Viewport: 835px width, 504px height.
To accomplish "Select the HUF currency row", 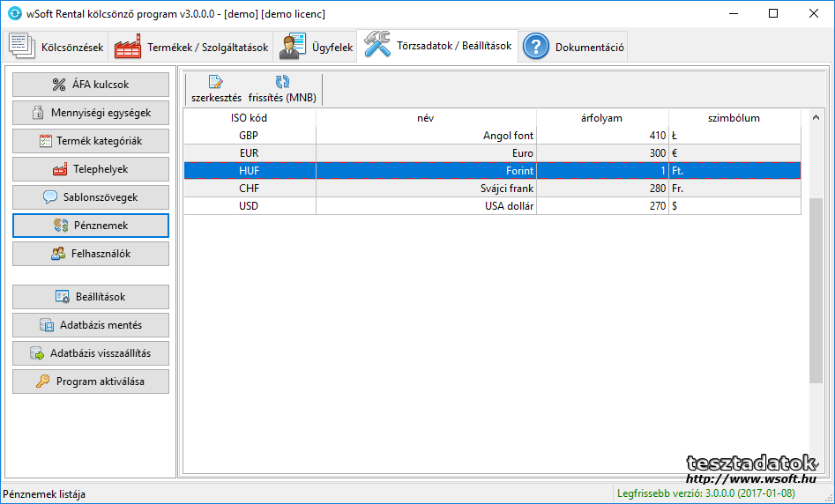I will 493,171.
